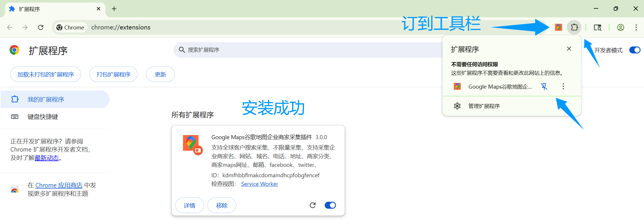Open the Service Worker inspect link
Viewport: 644px width, 224px height.
259,184
